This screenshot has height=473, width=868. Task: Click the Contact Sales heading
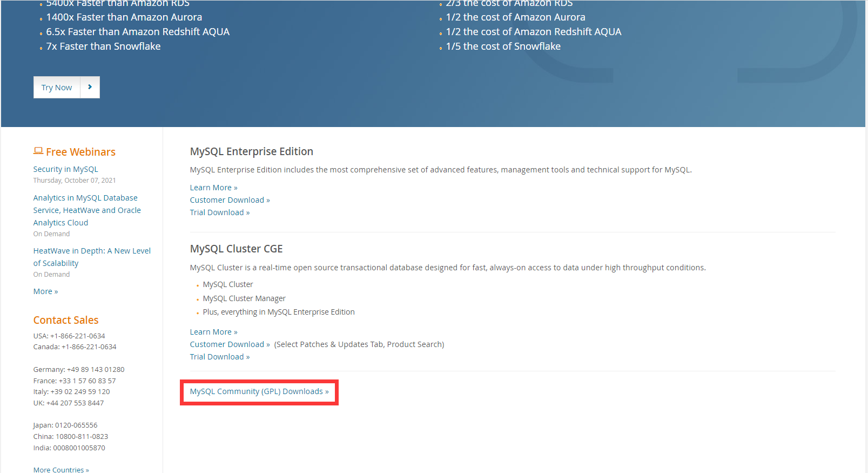(x=66, y=320)
